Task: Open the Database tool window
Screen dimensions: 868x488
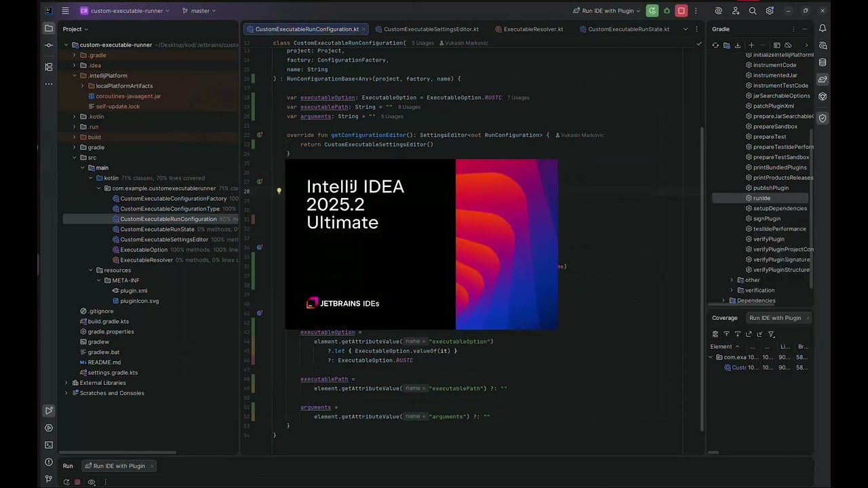Action: pos(823,62)
